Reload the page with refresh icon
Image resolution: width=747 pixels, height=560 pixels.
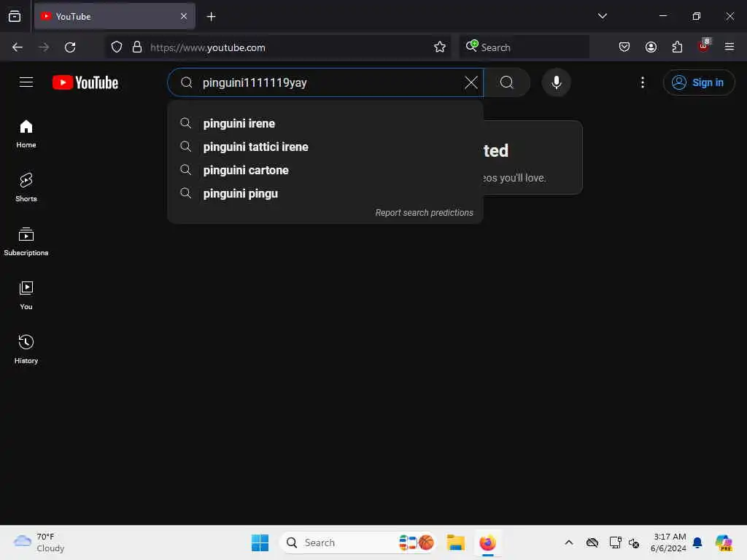70,47
